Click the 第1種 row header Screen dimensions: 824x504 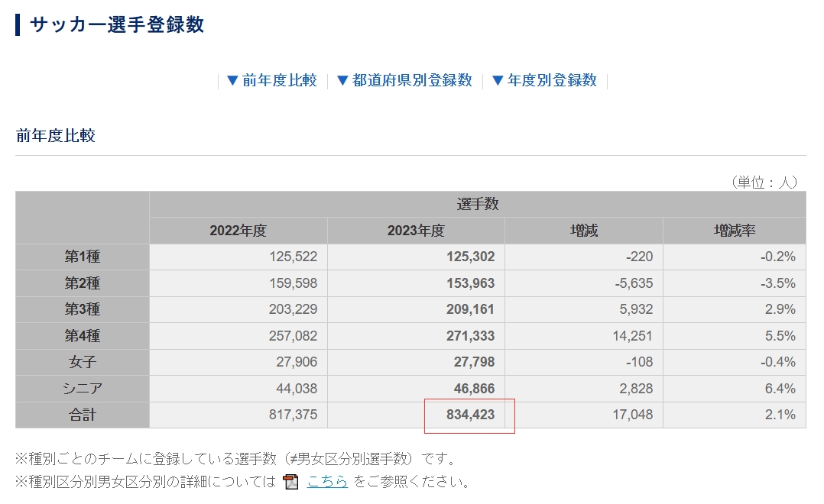pos(82,257)
